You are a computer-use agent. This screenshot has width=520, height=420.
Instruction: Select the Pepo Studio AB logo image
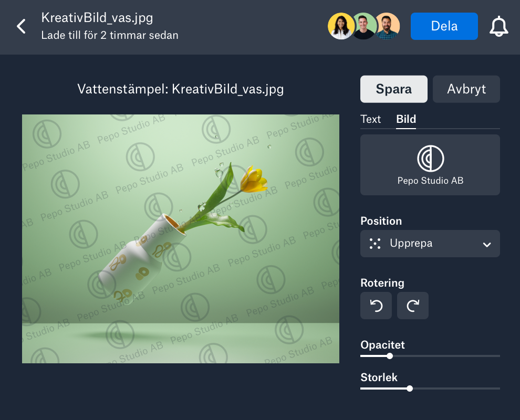tap(430, 165)
